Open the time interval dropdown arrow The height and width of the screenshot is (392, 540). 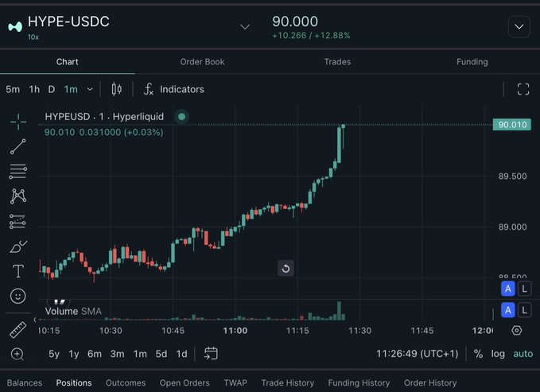(x=90, y=89)
